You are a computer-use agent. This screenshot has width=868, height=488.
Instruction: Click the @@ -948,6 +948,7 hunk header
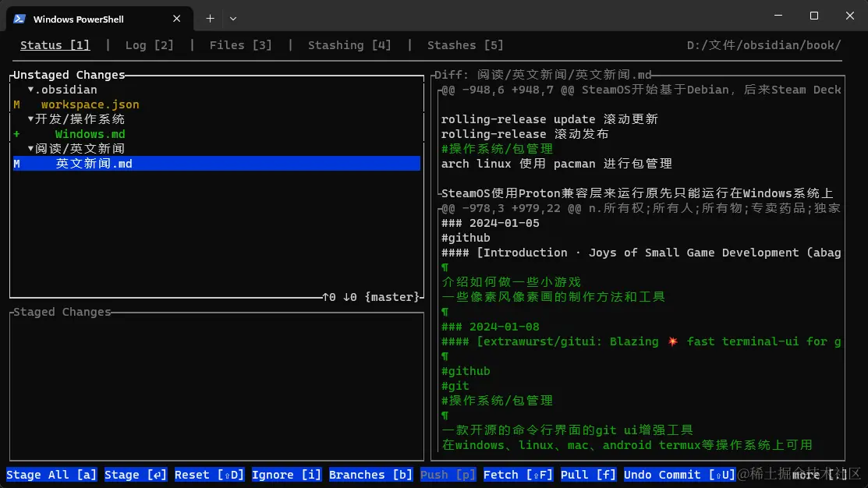pos(641,90)
